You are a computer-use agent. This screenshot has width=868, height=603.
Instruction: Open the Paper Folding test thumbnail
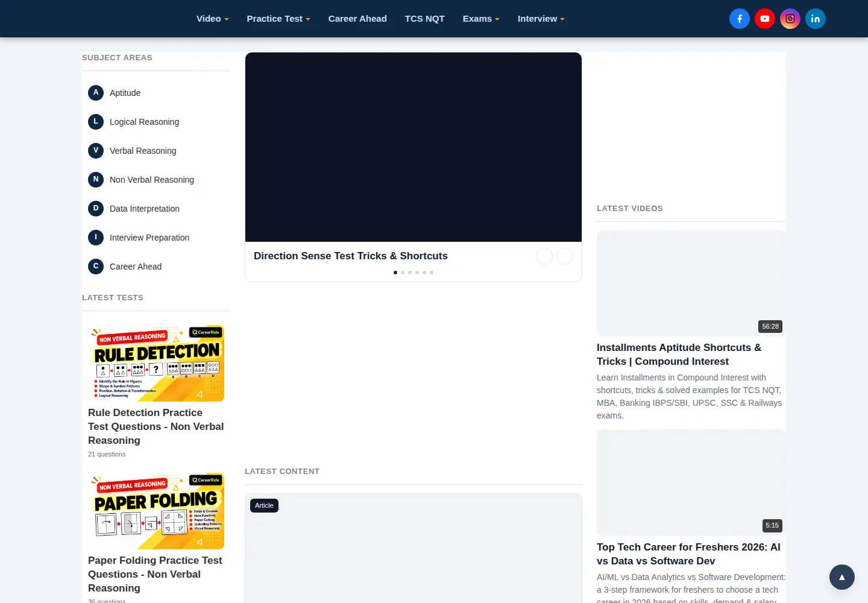156,511
